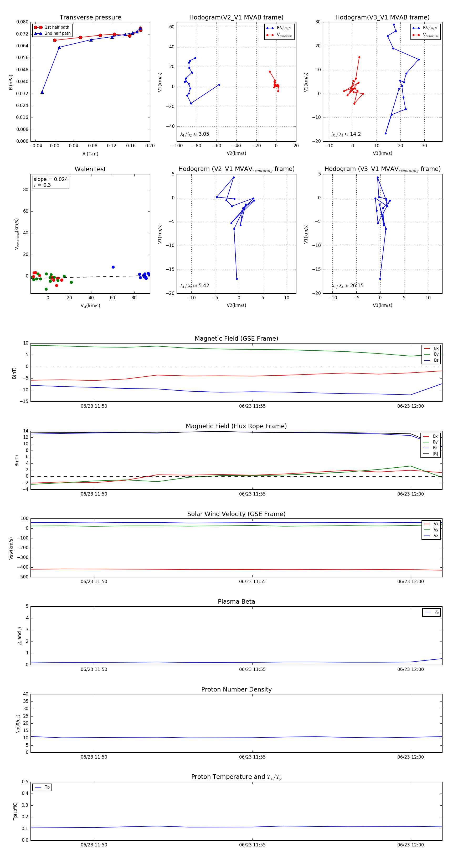Select the '1st half path' legend entry
473x868 pixels.
coord(52,27)
